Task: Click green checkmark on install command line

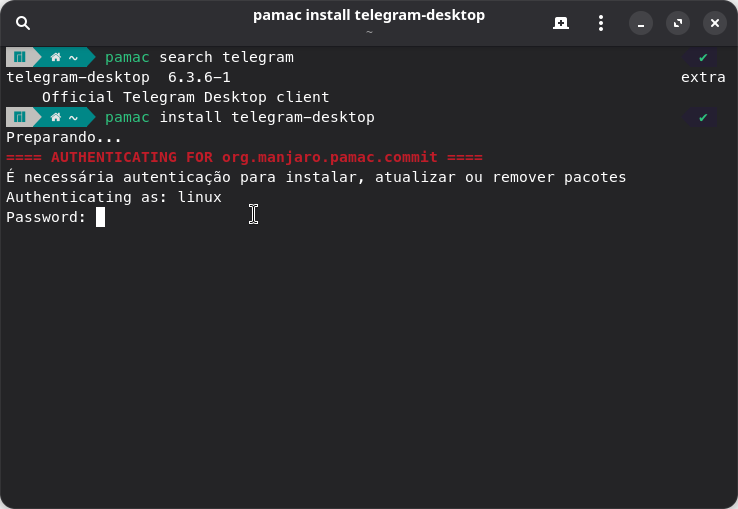Action: [x=704, y=118]
